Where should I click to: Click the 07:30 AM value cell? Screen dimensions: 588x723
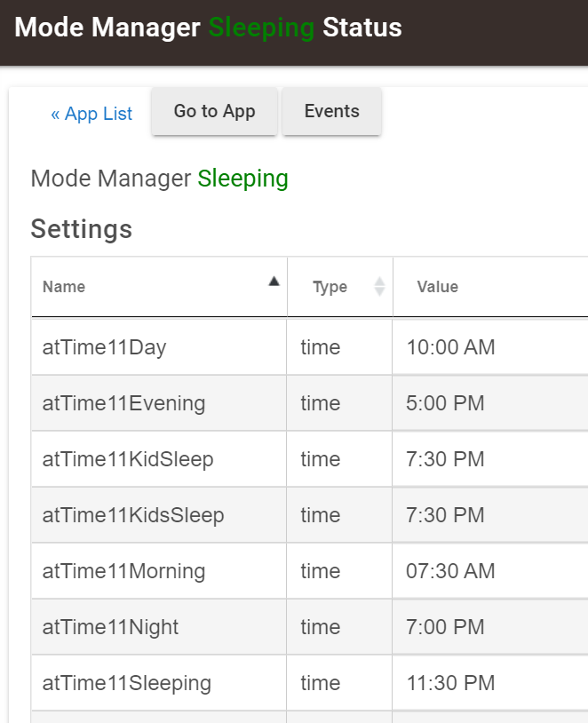tap(490, 571)
